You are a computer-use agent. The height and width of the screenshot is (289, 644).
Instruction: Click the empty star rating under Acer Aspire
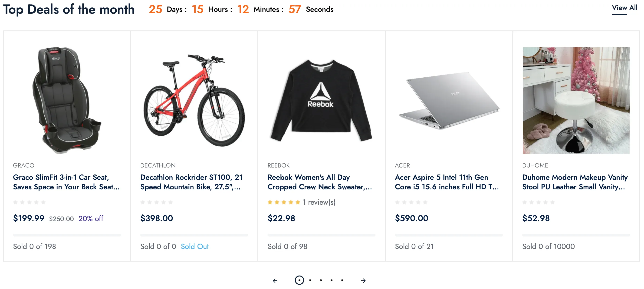click(x=411, y=202)
